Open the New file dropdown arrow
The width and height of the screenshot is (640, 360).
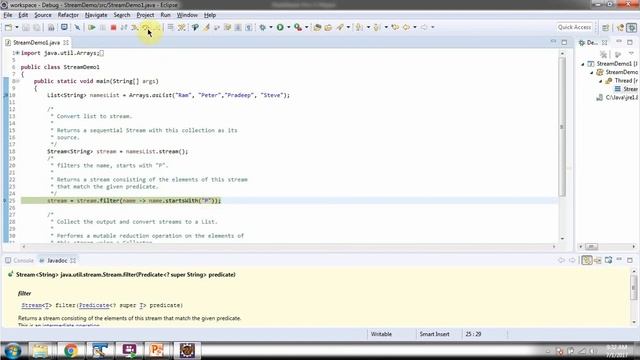tap(17, 27)
